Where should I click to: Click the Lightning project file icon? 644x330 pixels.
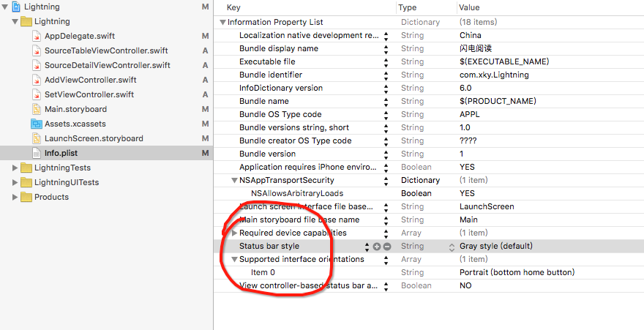point(15,7)
